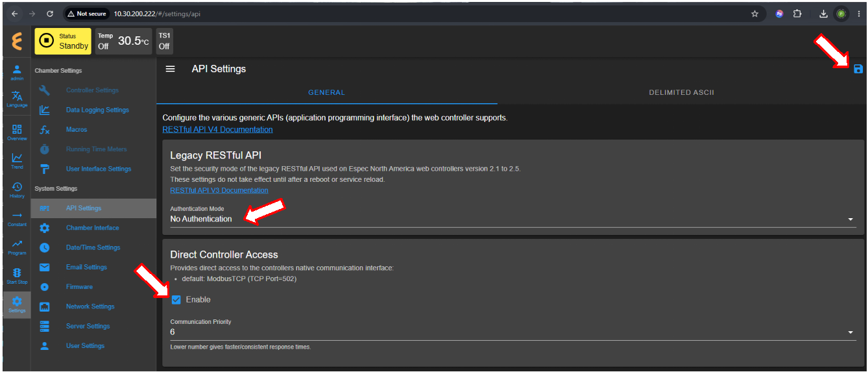Go to Overview in the left rail

pyautogui.click(x=17, y=132)
